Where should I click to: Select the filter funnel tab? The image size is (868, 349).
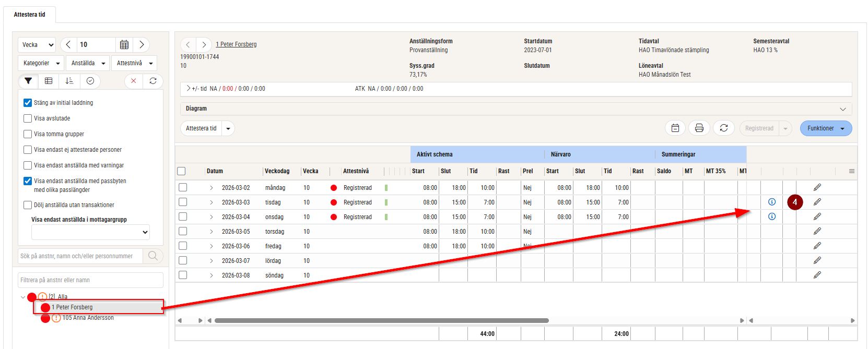point(28,81)
